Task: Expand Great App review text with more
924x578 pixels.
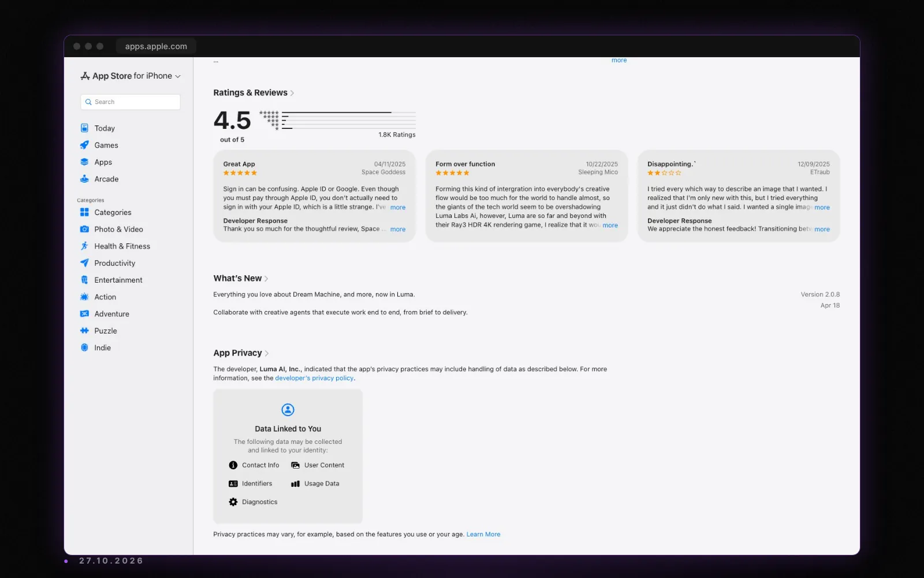Action: (398, 207)
